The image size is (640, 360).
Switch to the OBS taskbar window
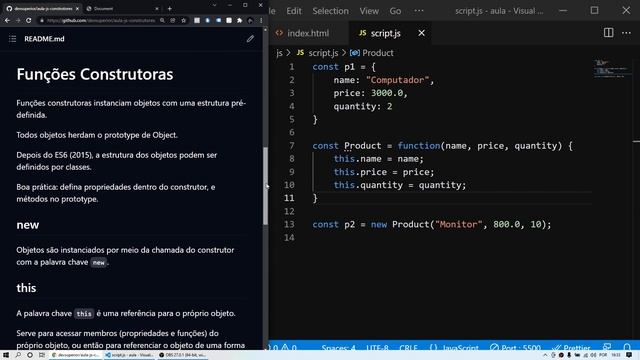(182, 355)
